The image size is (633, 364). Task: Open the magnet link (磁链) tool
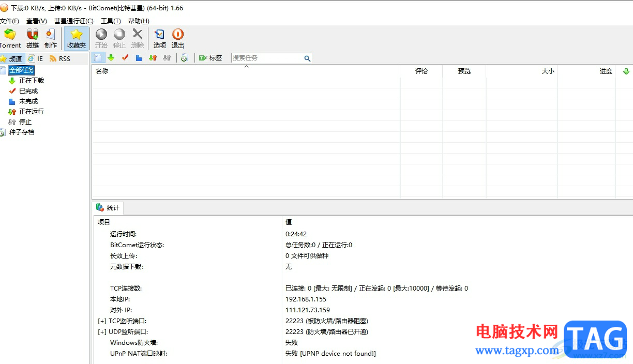[33, 39]
